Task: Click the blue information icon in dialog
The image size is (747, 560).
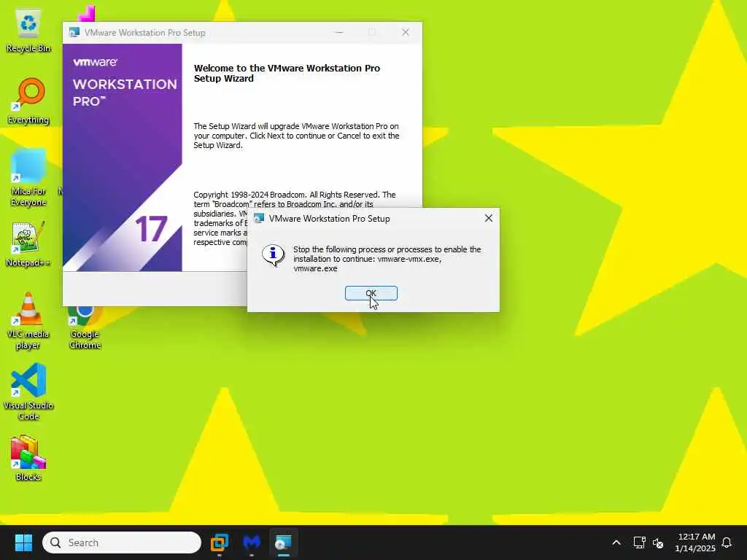Action: pyautogui.click(x=273, y=256)
